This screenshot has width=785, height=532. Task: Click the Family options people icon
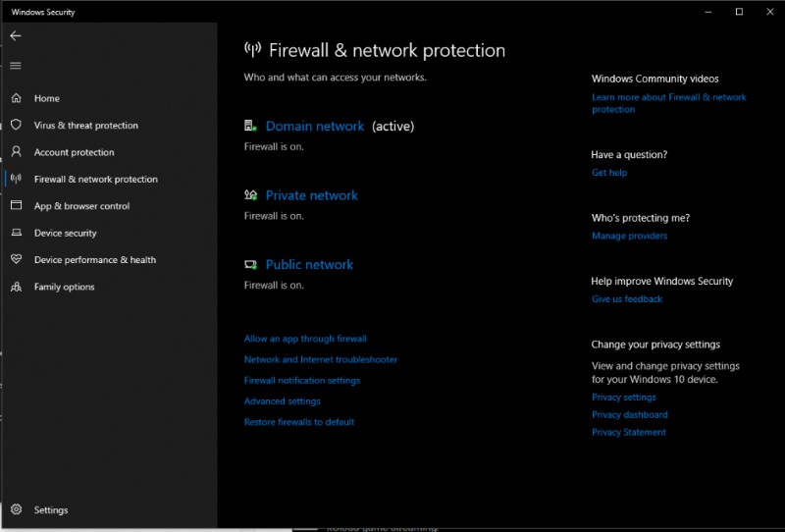(16, 288)
